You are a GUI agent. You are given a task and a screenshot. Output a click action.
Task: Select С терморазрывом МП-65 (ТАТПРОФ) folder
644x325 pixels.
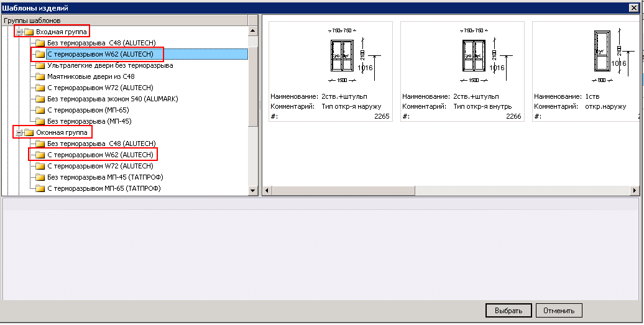click(x=104, y=188)
